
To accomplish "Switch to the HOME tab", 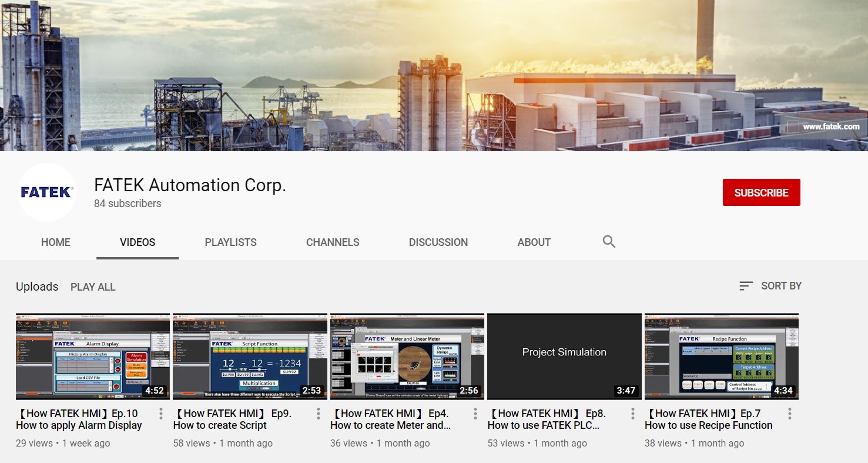I will pos(56,242).
